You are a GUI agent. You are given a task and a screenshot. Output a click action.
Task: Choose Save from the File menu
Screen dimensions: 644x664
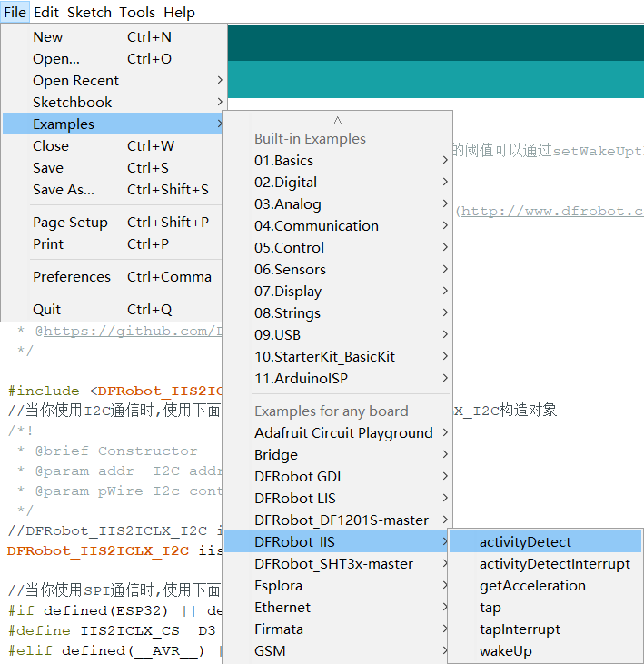[x=113, y=168]
